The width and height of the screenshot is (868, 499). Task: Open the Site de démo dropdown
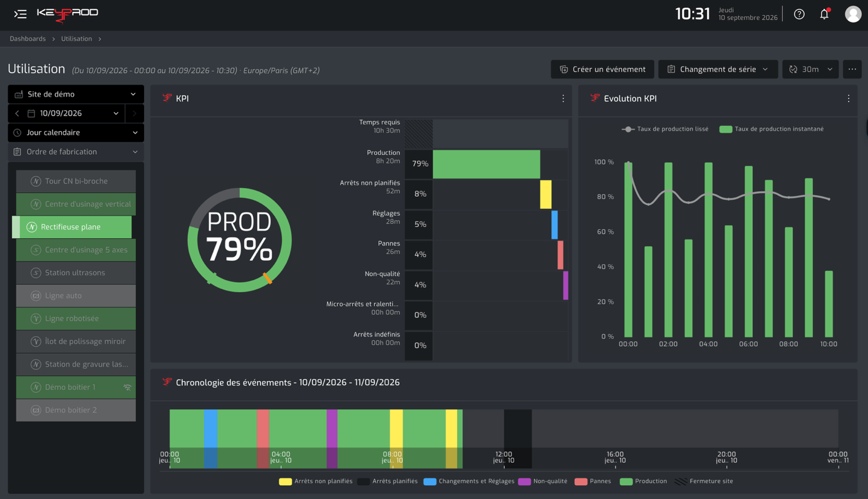point(76,94)
